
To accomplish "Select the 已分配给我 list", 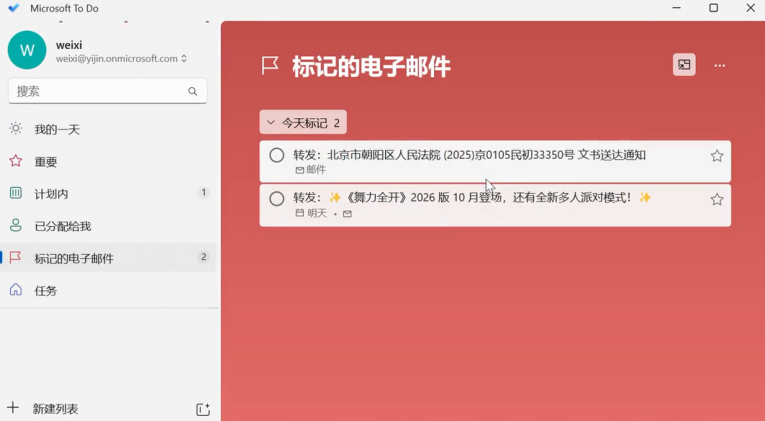I will [x=62, y=226].
